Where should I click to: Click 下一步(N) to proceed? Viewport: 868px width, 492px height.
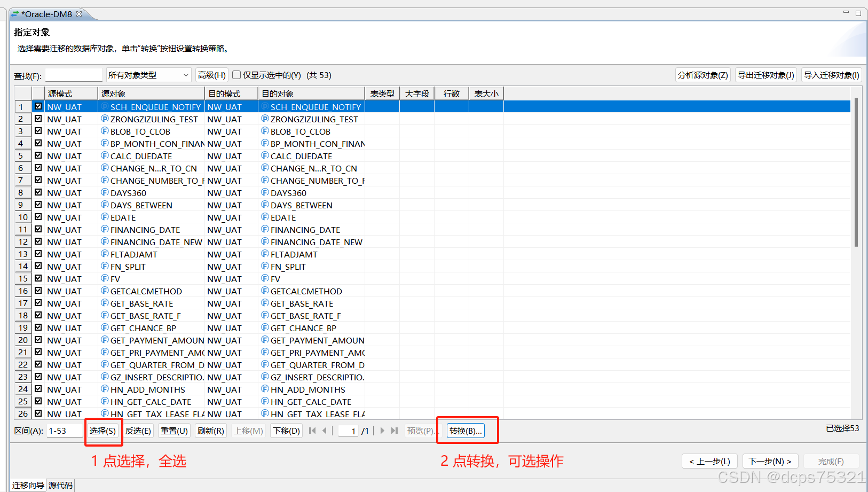click(770, 460)
